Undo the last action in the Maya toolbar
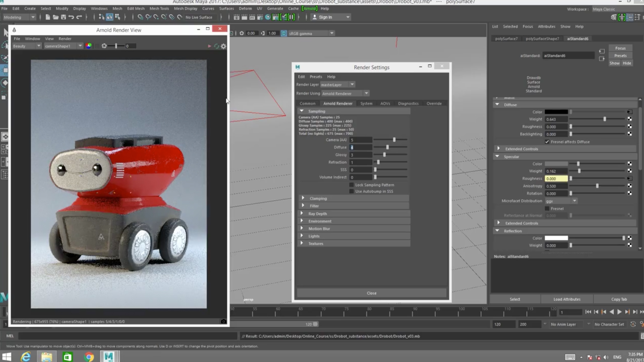Viewport: 644px width, 362px height. tap(71, 17)
